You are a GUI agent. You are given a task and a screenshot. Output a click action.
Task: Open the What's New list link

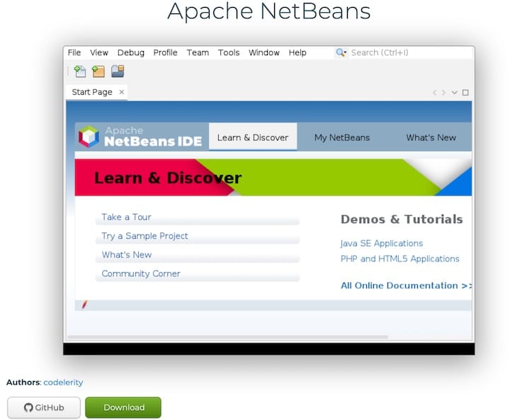click(127, 255)
